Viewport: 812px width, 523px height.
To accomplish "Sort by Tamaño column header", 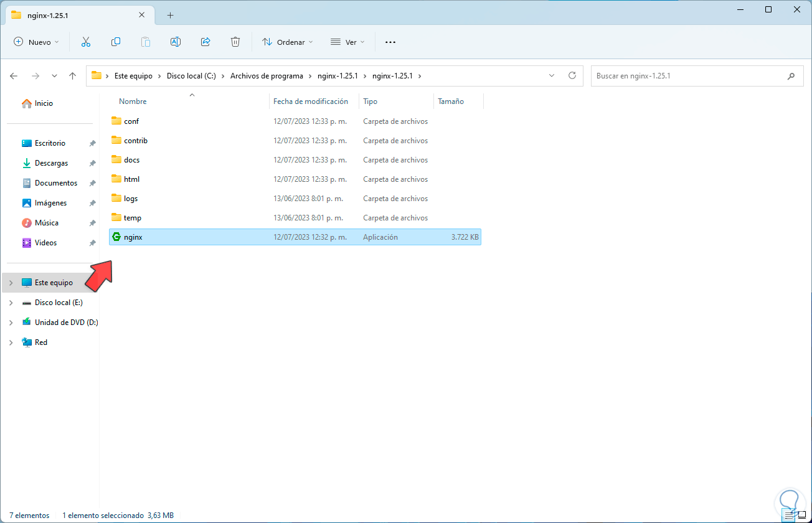I will 451,101.
